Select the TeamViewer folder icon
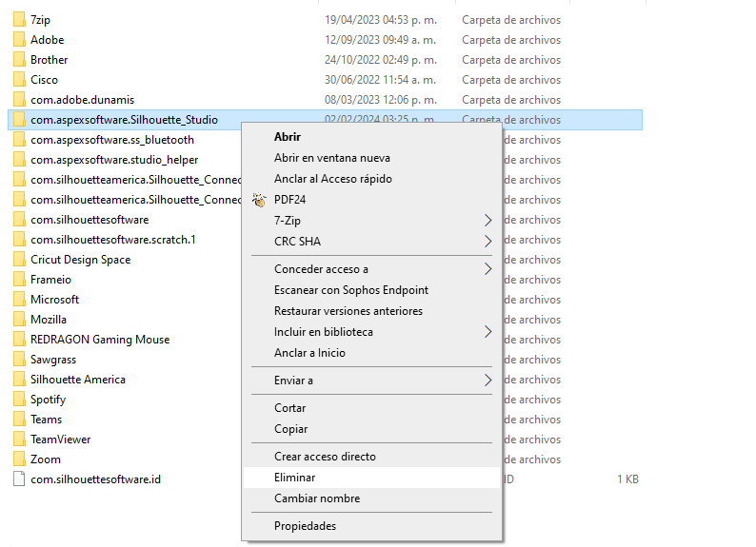 [18, 440]
